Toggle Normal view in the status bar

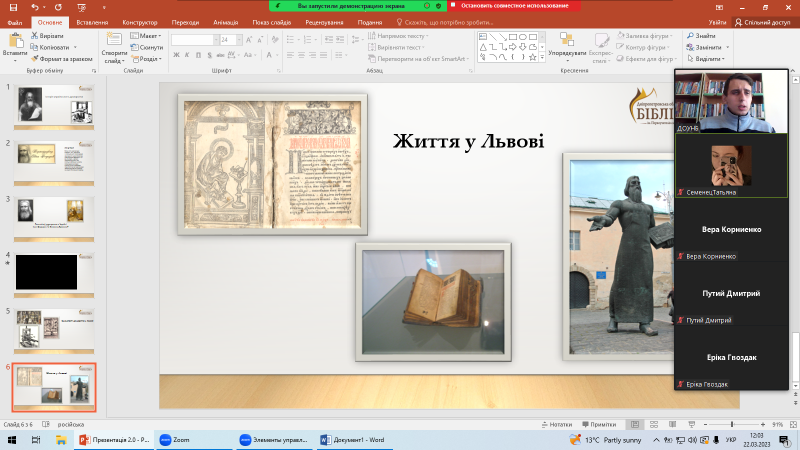(x=635, y=424)
